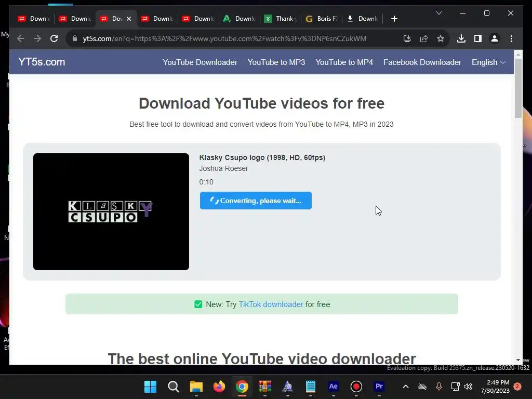Open After Effects from the taskbar
Viewport: 532px width, 399px height.
point(334,387)
